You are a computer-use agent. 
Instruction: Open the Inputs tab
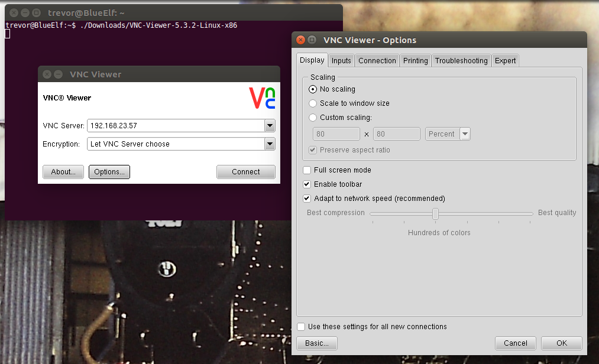[341, 61]
